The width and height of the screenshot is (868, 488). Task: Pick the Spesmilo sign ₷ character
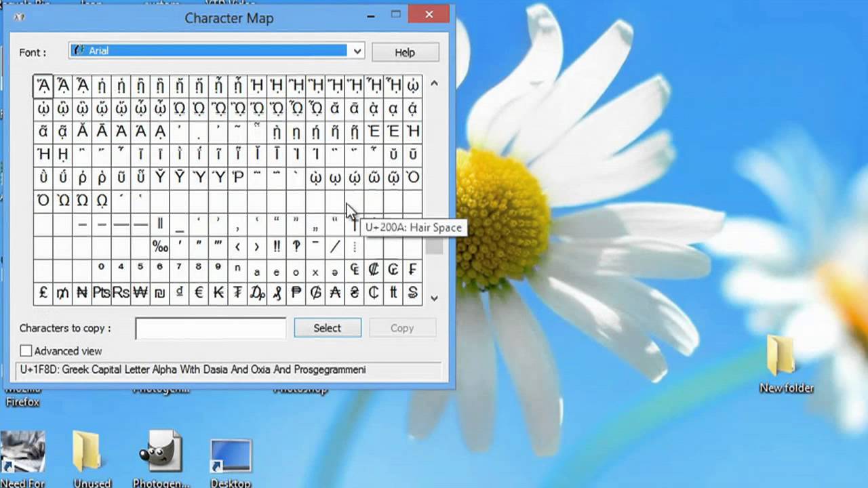click(x=413, y=293)
